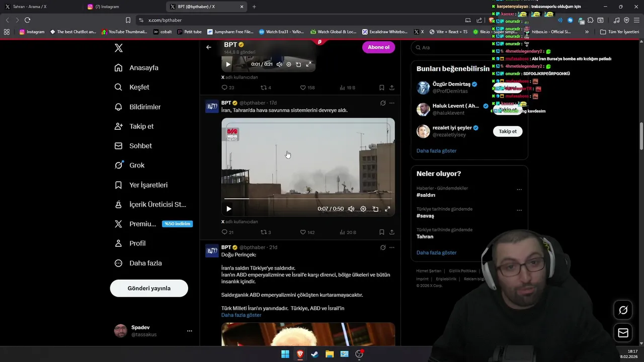
Task: Open the Tahran trending topic
Action: point(425,236)
